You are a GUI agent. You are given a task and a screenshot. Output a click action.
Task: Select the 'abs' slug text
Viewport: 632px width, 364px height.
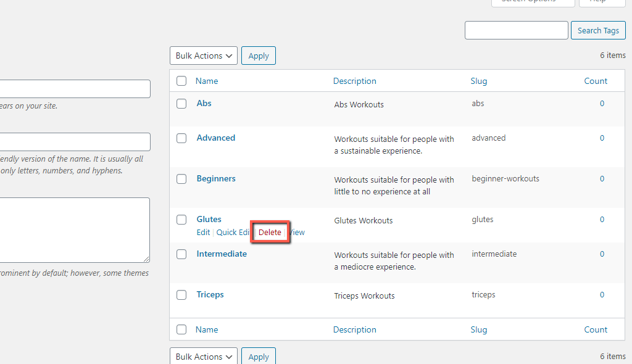478,103
